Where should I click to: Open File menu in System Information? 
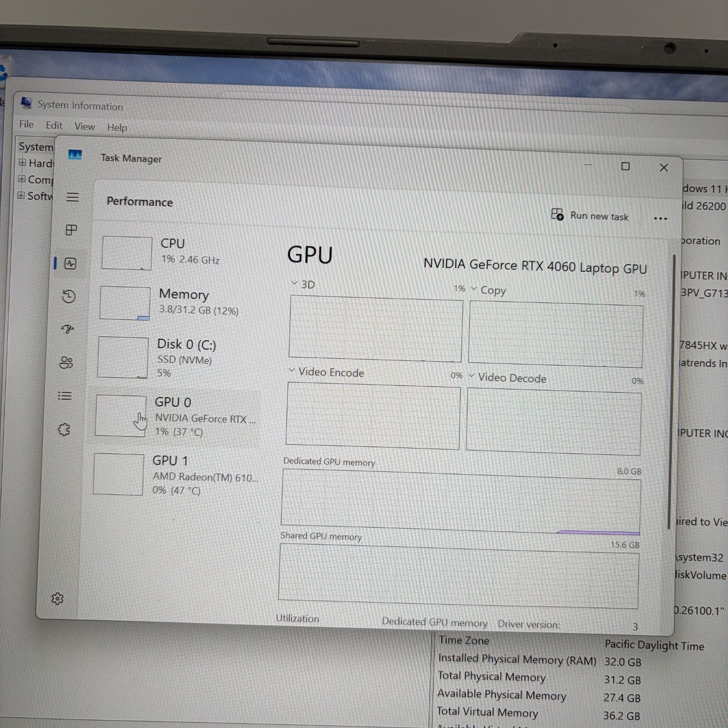click(26, 124)
